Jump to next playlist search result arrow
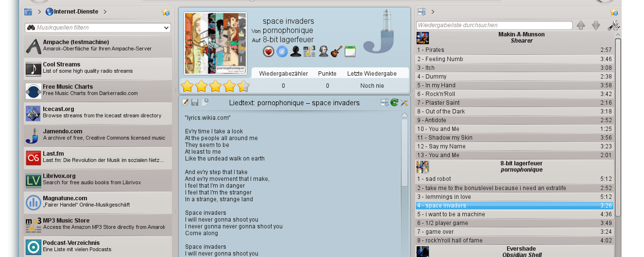The width and height of the screenshot is (644, 257). point(596,25)
